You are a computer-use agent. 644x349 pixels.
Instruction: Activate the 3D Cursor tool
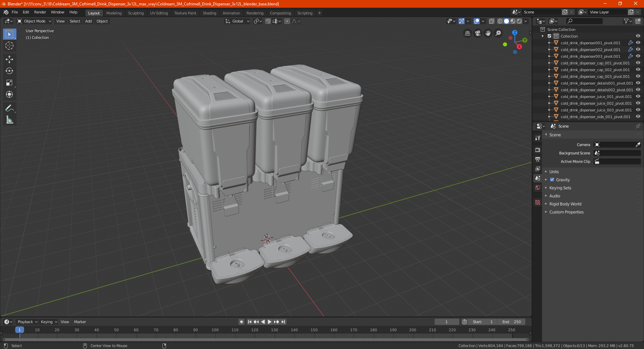[x=9, y=46]
